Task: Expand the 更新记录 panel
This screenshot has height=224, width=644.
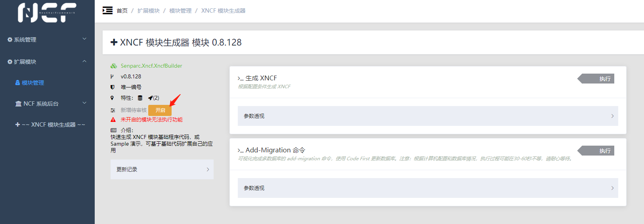Action: coord(162,169)
